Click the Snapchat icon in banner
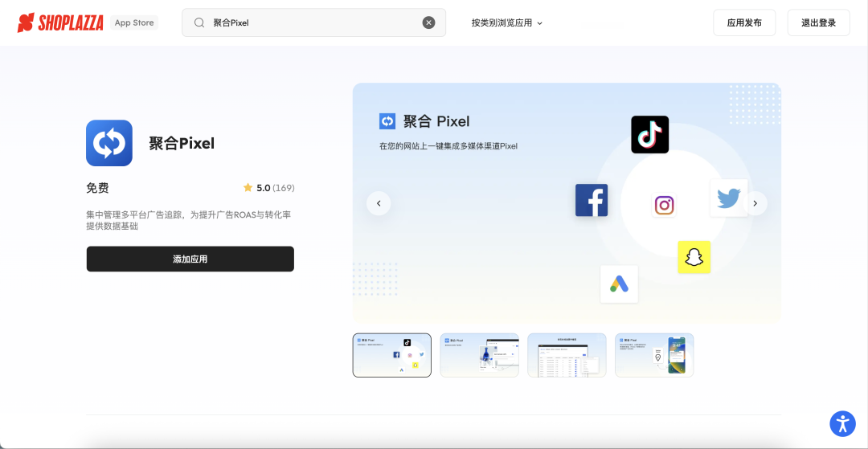 694,257
